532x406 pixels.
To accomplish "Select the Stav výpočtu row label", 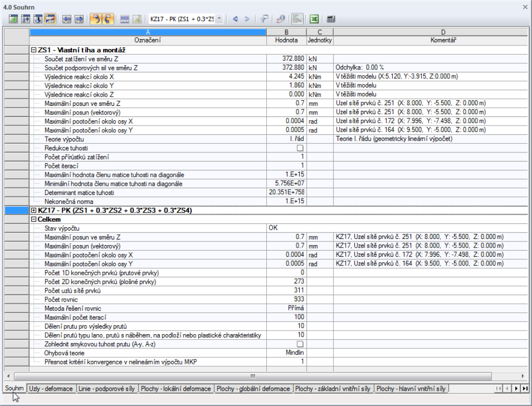I will click(62, 228).
